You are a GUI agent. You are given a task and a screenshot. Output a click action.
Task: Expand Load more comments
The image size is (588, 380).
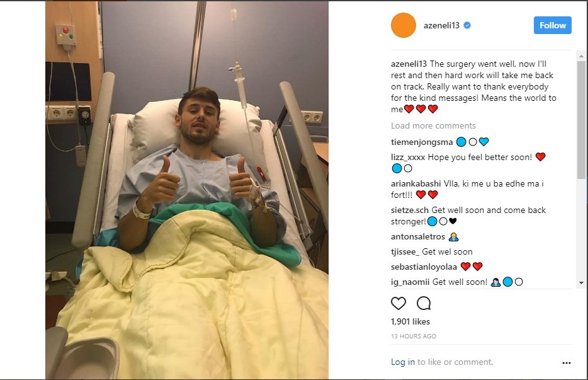(433, 125)
